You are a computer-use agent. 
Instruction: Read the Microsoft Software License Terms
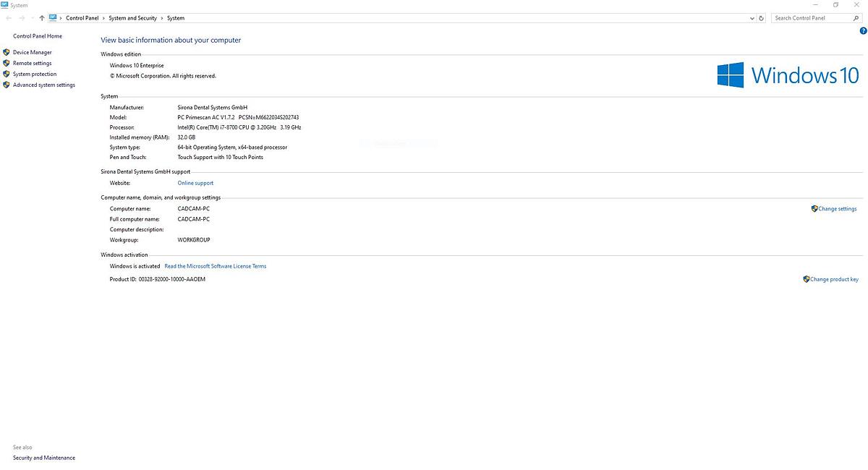tap(215, 266)
